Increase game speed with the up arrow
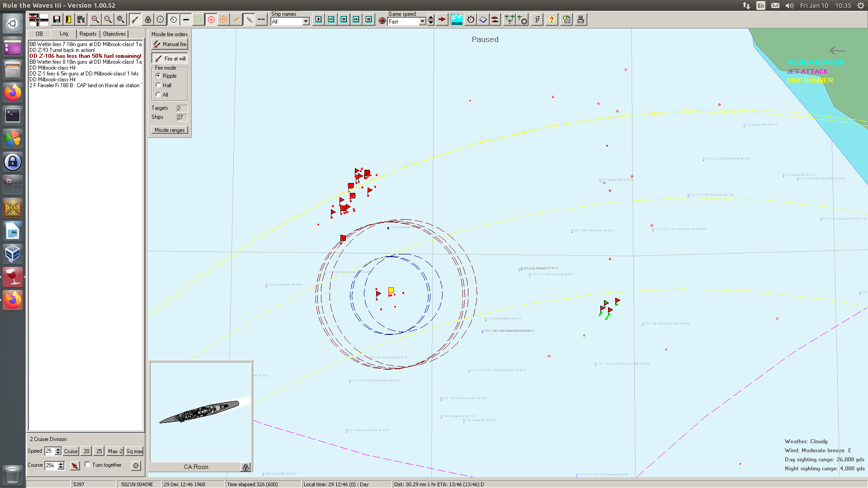The height and width of the screenshot is (488, 868). 431,18
